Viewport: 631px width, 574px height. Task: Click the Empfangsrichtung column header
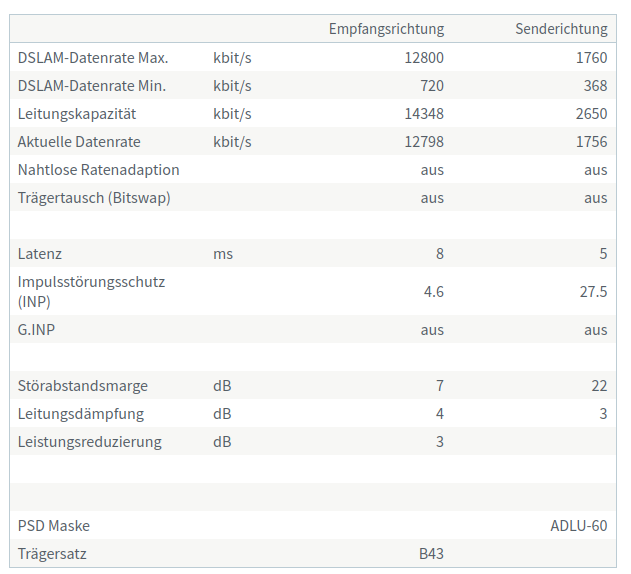pos(386,29)
